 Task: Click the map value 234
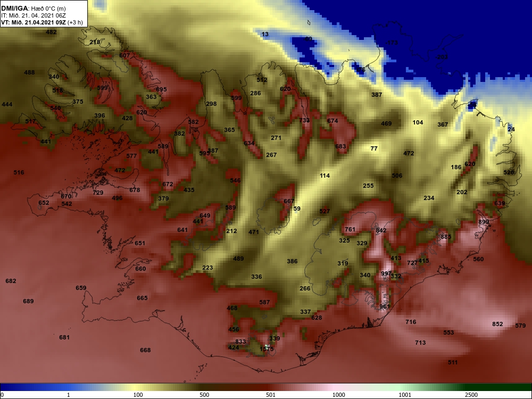tap(429, 198)
